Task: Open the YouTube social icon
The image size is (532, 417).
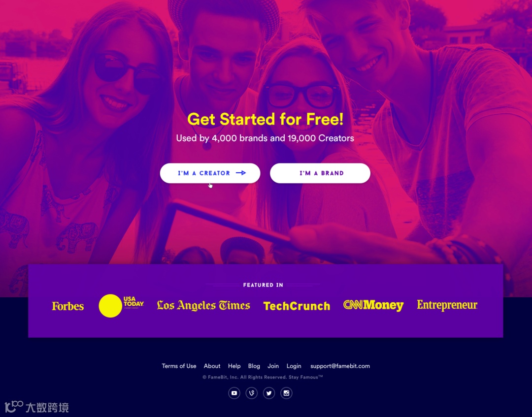Action: pyautogui.click(x=234, y=393)
